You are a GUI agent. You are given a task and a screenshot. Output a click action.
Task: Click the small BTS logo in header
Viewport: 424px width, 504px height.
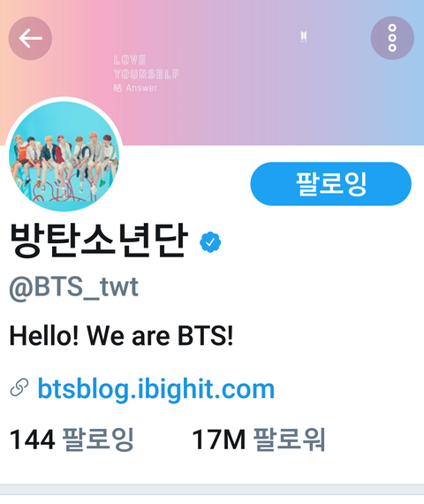click(304, 36)
